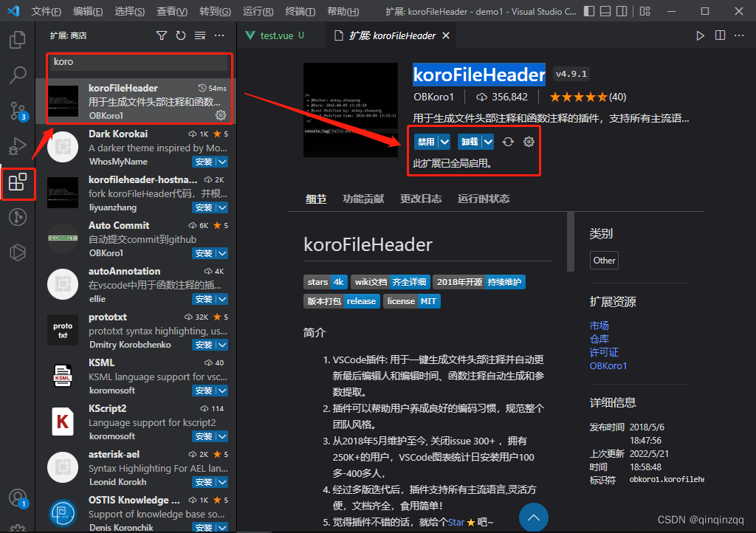The width and height of the screenshot is (756, 533).
Task: Open the 文件(F) menu
Action: coord(47,11)
